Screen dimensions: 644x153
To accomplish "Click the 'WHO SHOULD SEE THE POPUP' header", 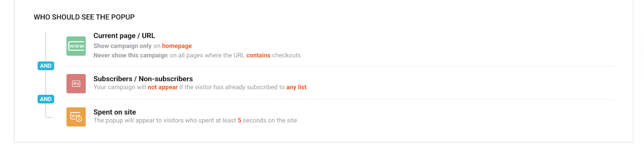I will click(84, 17).
